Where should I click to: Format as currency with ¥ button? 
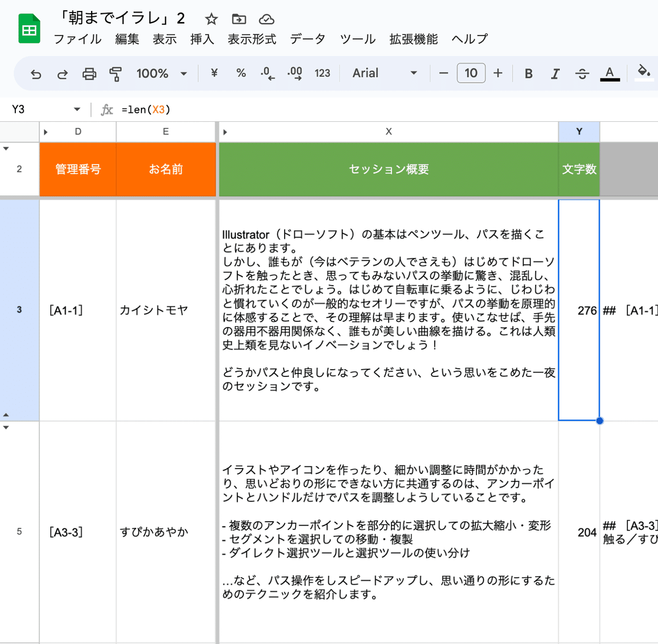tap(214, 74)
